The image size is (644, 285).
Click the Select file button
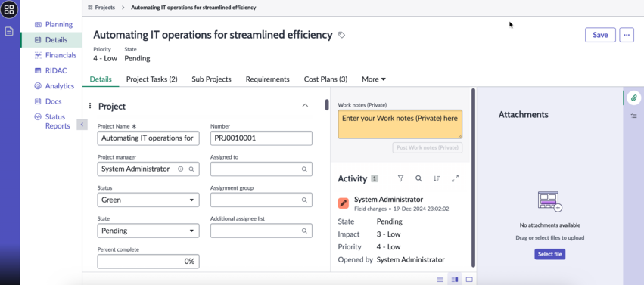click(x=550, y=254)
